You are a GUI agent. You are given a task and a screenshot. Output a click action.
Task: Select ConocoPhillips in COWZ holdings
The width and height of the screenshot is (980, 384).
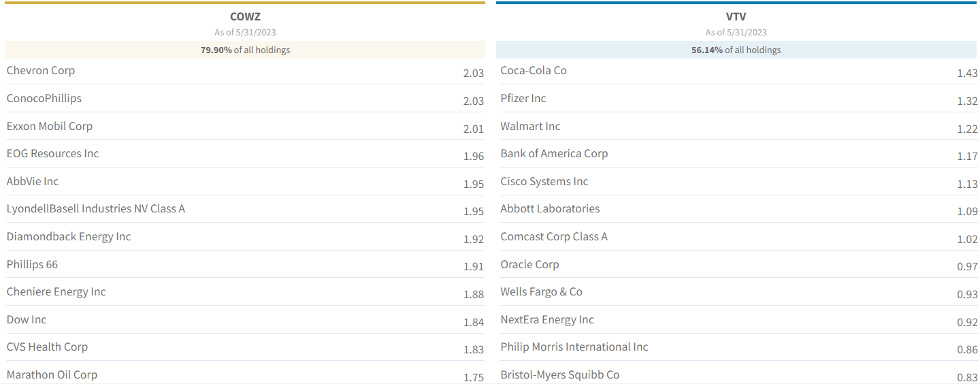44,99
